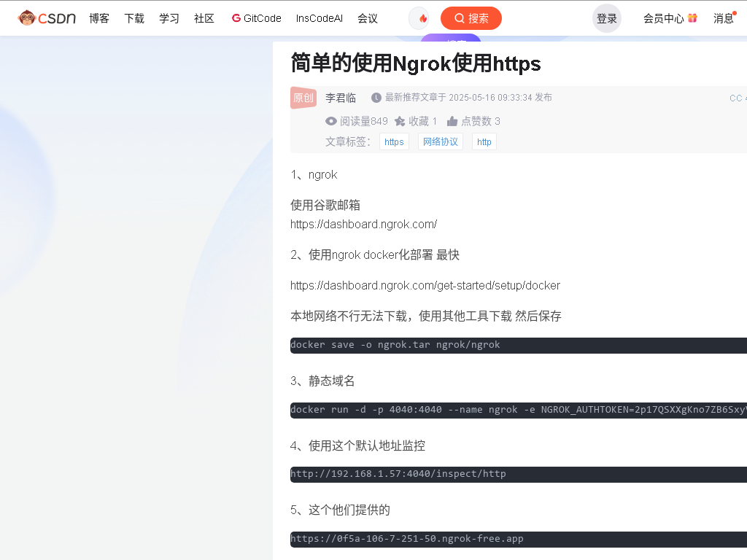Open the 下载 menu item
This screenshot has width=747, height=560.
(134, 18)
